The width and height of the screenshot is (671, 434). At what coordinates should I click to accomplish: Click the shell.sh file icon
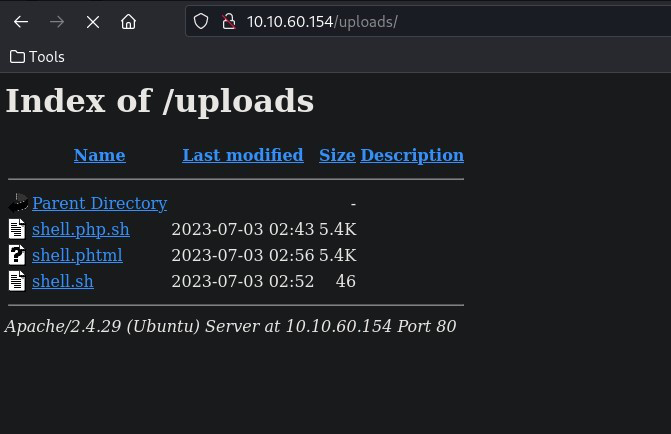click(16, 281)
